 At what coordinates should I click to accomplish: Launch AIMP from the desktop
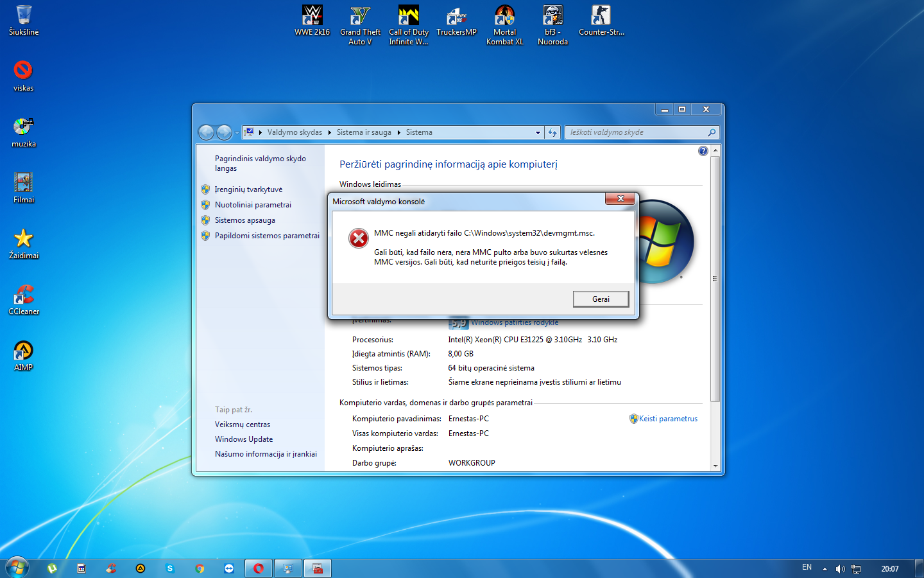pyautogui.click(x=23, y=355)
